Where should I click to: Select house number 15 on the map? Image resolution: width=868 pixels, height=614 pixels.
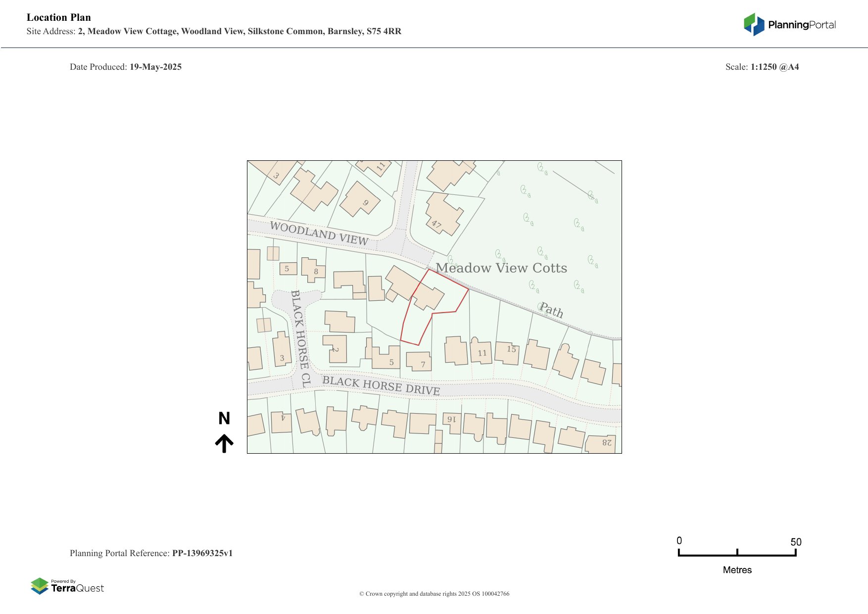[508, 353]
